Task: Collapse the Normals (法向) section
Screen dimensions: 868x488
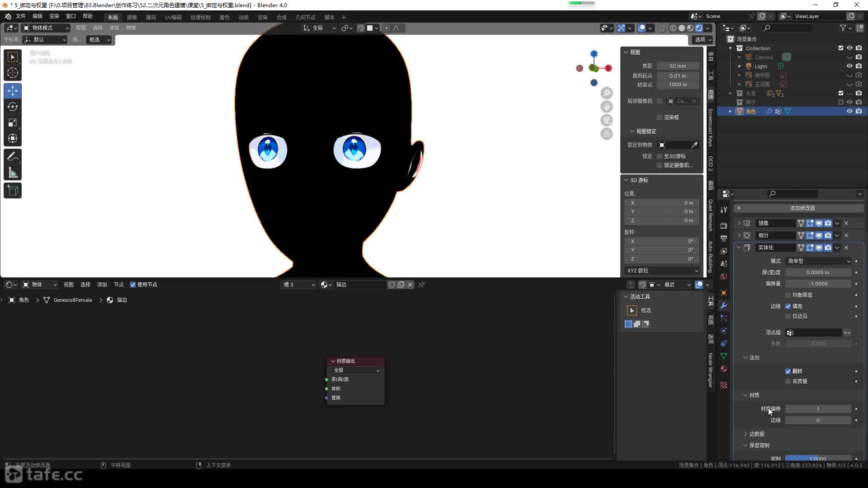Action: [x=746, y=358]
